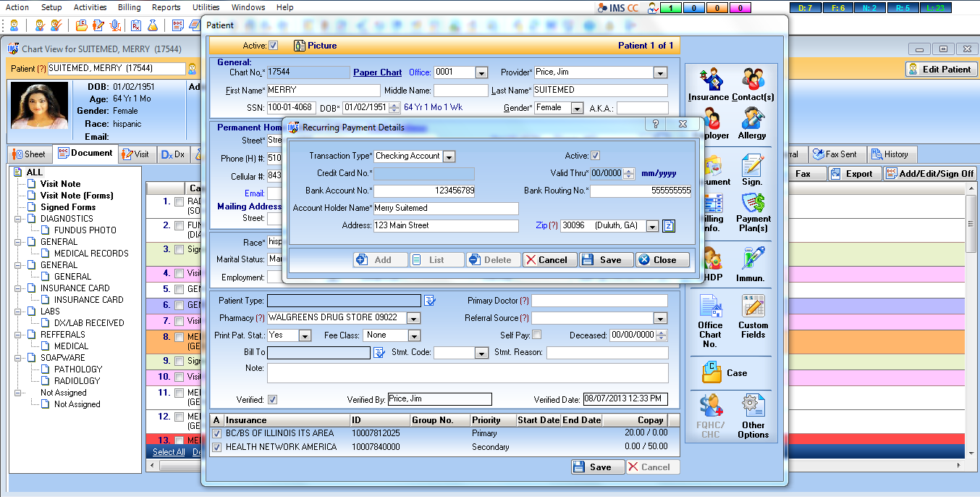Uncheck the Verified checkbox
Image resolution: width=980 pixels, height=497 pixels.
(272, 399)
